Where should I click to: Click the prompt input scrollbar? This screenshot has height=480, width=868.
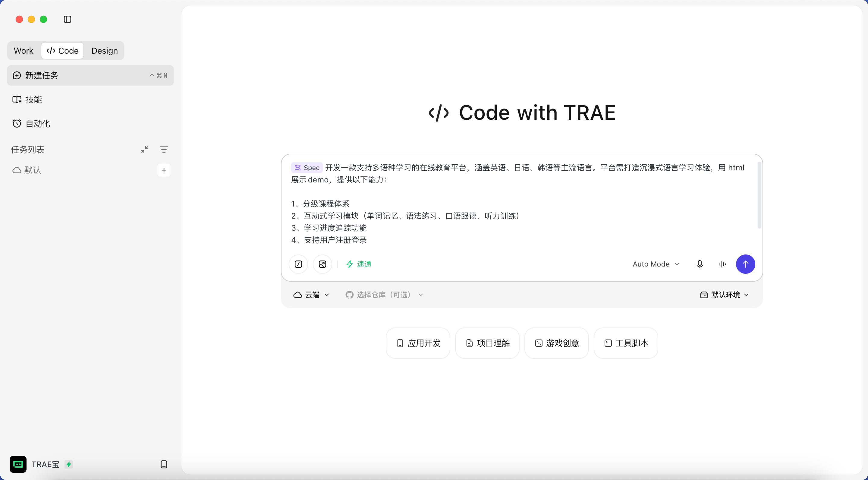(759, 195)
